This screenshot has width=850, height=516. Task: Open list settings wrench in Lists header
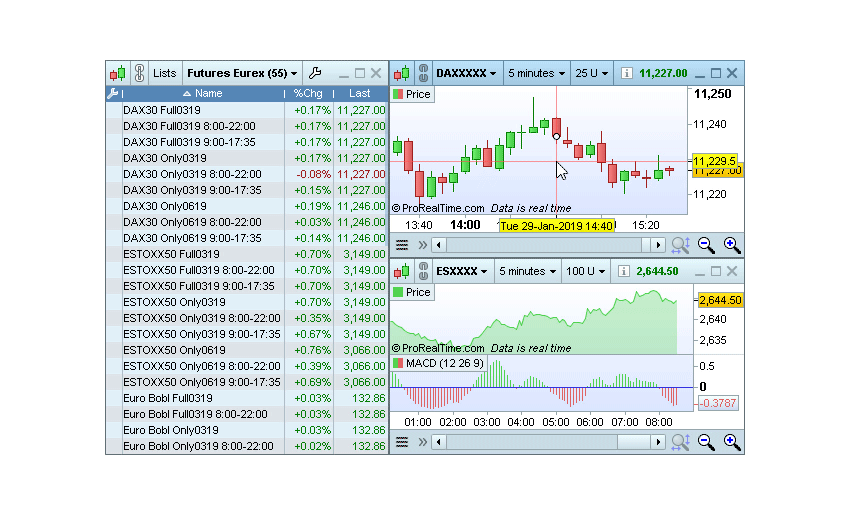pos(314,73)
